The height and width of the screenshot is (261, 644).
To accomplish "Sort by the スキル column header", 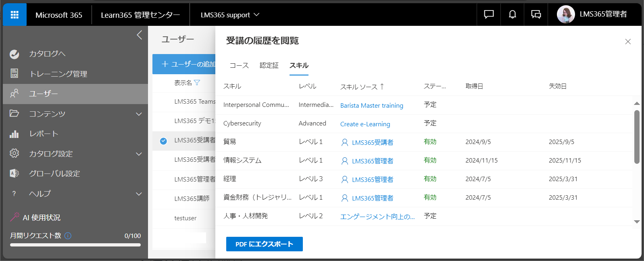I will click(x=232, y=86).
